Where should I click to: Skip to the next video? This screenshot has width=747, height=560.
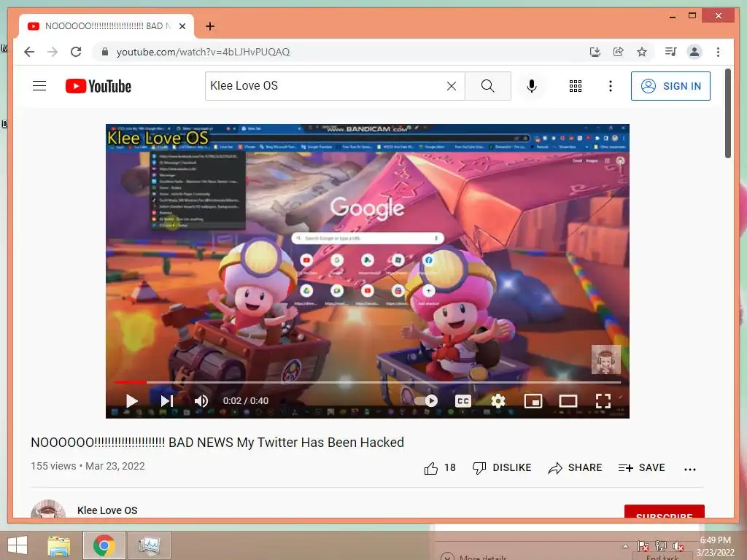tap(167, 401)
